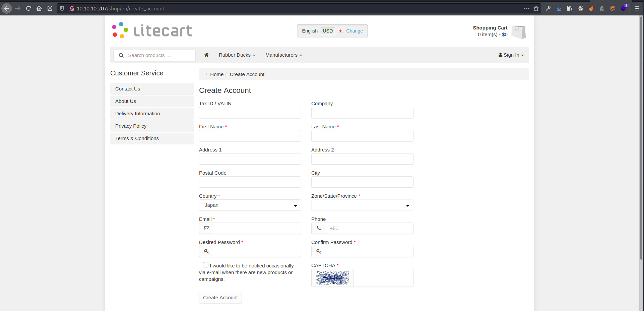Open the Country dropdown showing Japan
Viewport: 644px width, 311px height.
(250, 205)
